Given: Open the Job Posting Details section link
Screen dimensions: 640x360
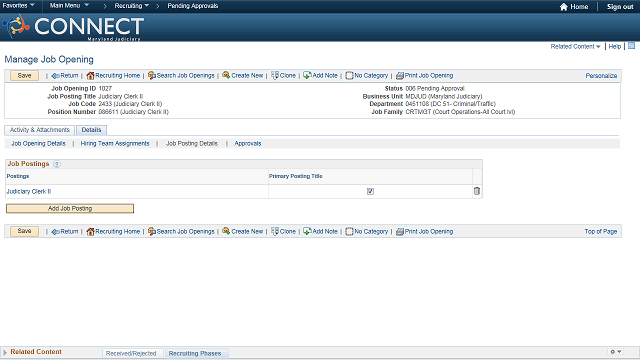Looking at the screenshot, I should (192, 144).
